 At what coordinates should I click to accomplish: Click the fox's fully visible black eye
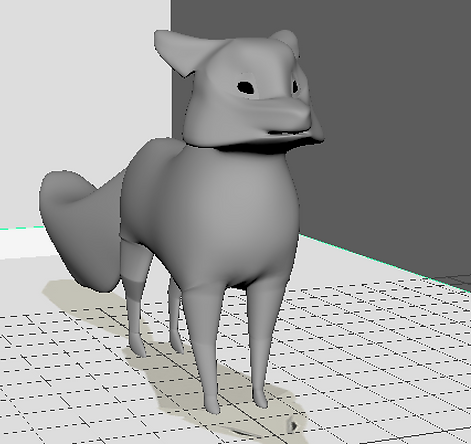[246, 87]
